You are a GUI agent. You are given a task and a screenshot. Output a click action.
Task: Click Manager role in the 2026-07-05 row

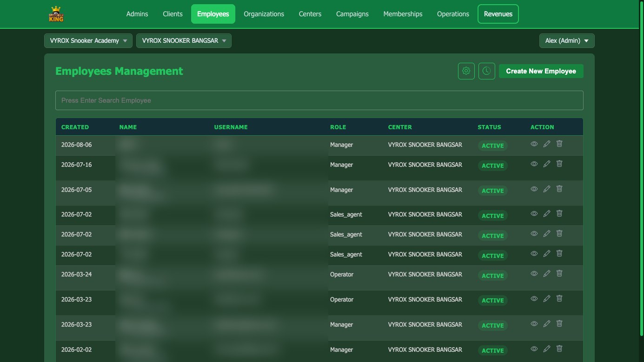(341, 190)
